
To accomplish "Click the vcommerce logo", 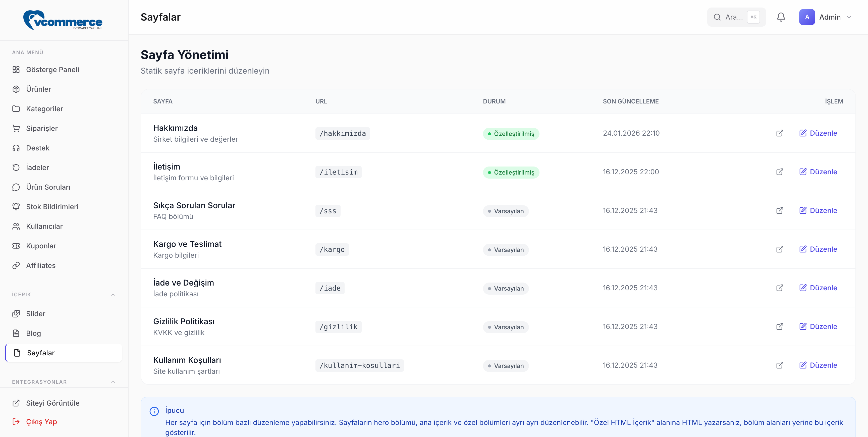I will click(x=63, y=20).
